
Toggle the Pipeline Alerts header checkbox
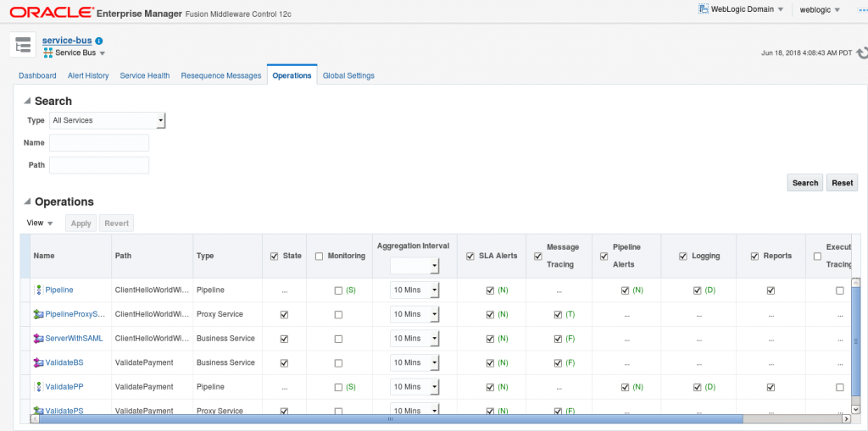604,257
